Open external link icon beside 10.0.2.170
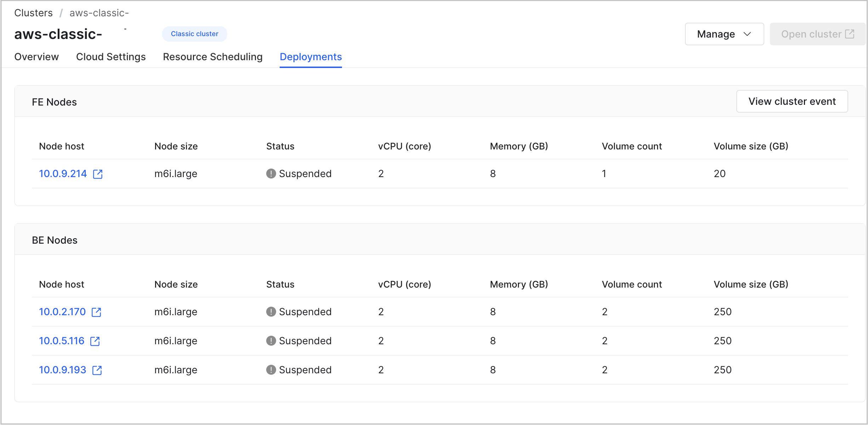Viewport: 868px width, 425px height. click(x=96, y=312)
